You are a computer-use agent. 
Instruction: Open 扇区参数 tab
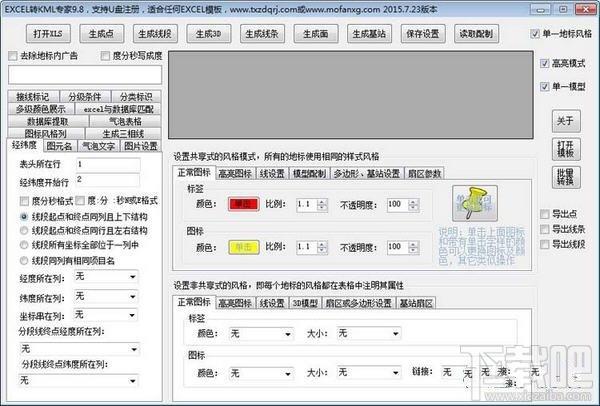(x=424, y=174)
